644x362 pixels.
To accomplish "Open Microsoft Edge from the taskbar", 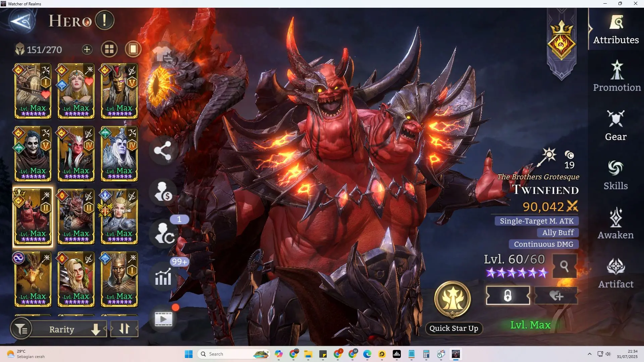I will tap(367, 354).
